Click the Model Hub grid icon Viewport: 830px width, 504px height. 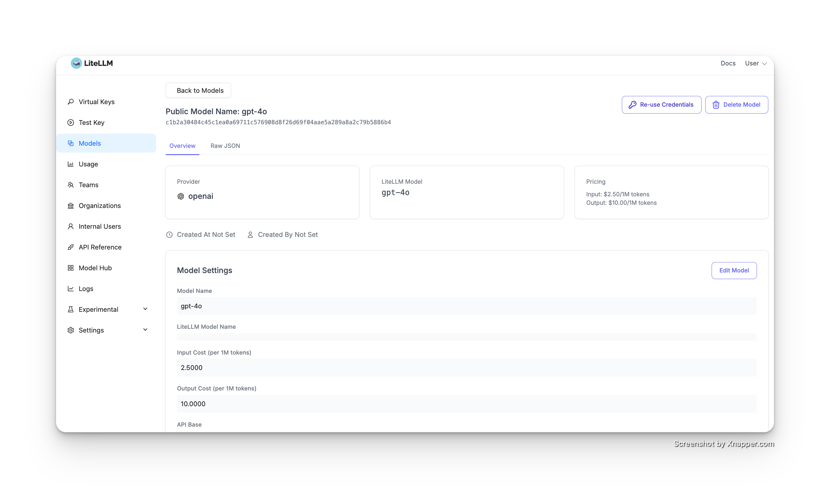[x=71, y=268]
